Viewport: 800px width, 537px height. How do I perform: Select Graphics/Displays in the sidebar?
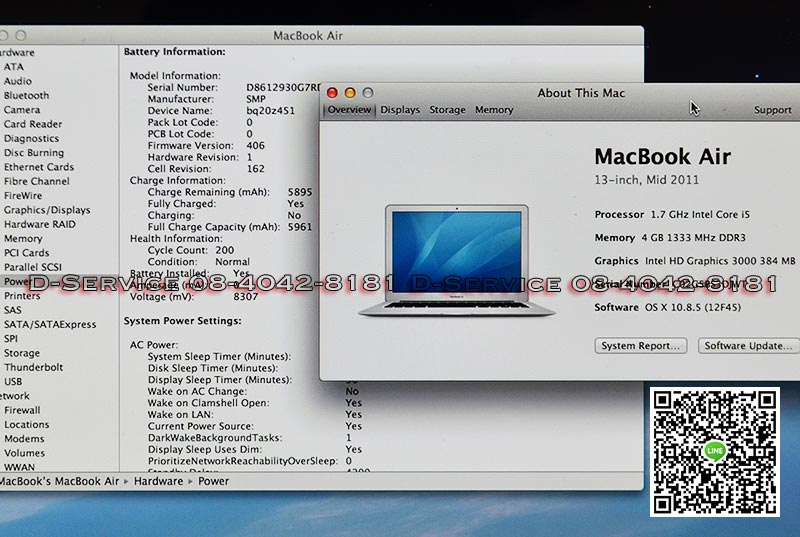(47, 210)
